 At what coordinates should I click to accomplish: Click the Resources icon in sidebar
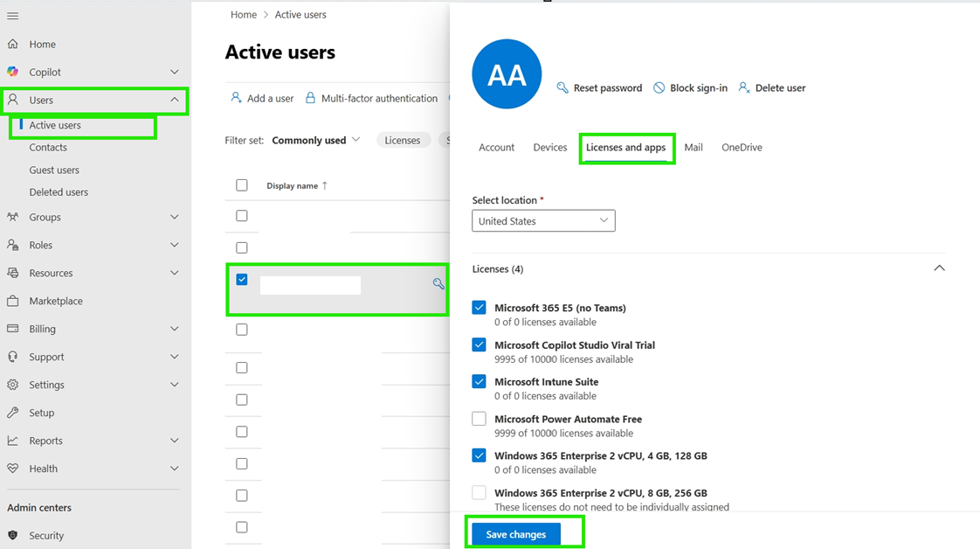pyautogui.click(x=12, y=273)
